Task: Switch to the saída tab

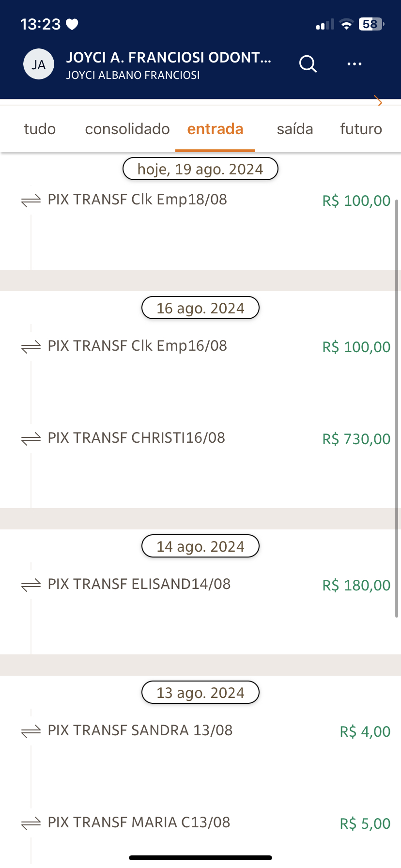Action: 295,129
